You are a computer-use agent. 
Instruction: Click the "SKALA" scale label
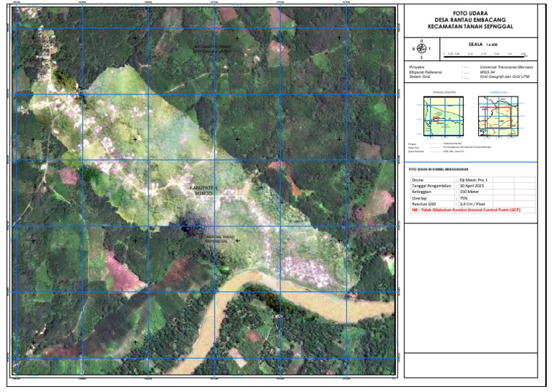pyautogui.click(x=475, y=45)
